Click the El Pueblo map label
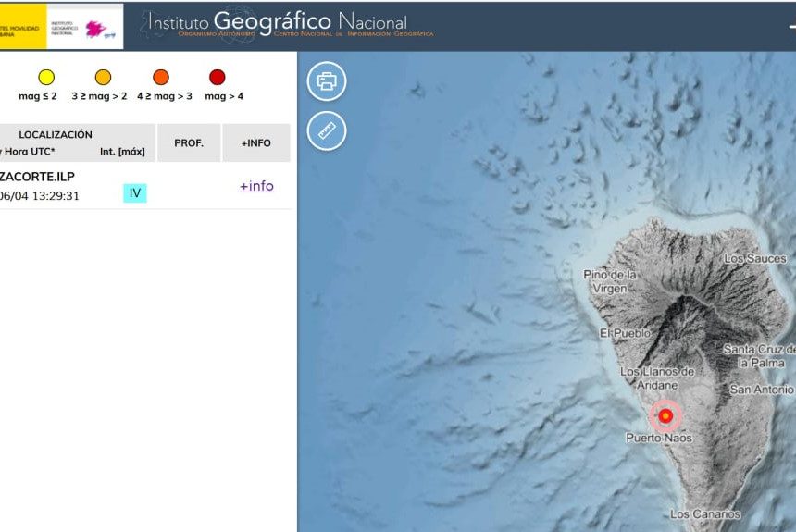The image size is (796, 532). coord(625,333)
